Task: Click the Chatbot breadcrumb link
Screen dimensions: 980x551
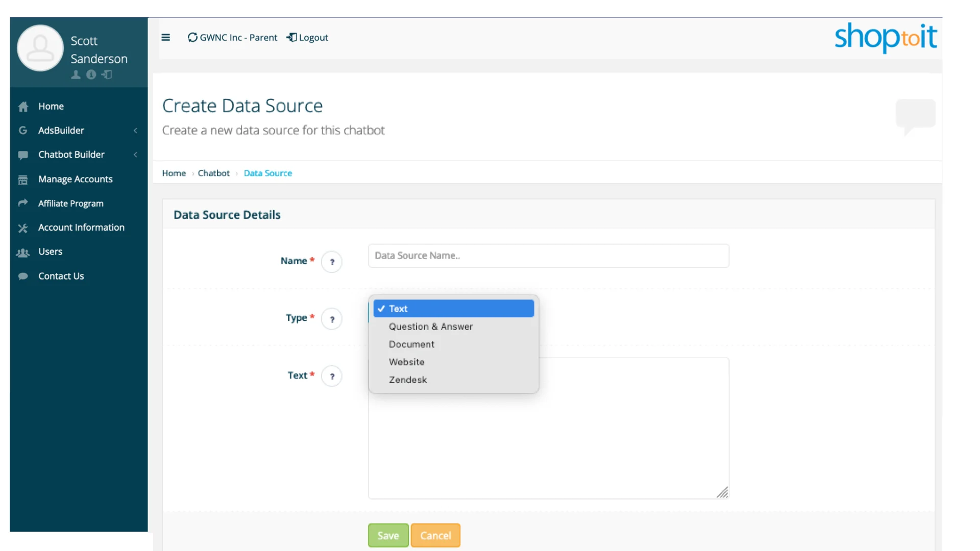Action: tap(214, 173)
